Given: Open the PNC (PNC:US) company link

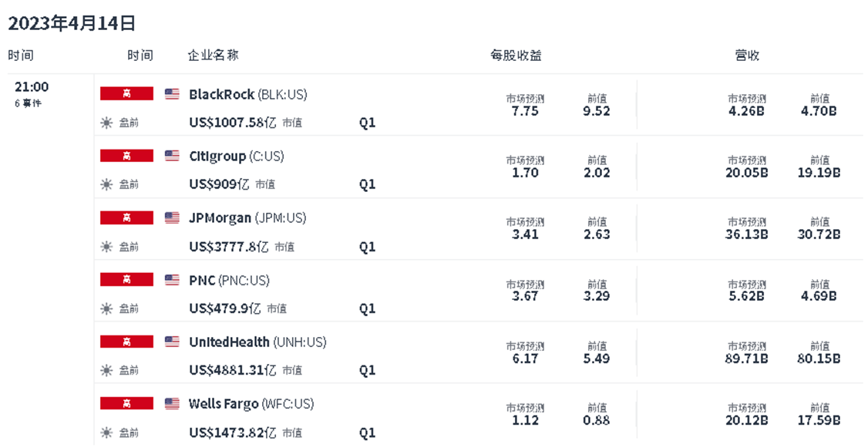Looking at the screenshot, I should pyautogui.click(x=229, y=280).
